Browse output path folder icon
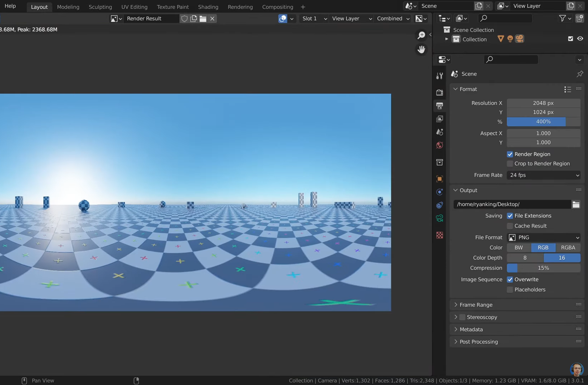The image size is (588, 385). 576,204
